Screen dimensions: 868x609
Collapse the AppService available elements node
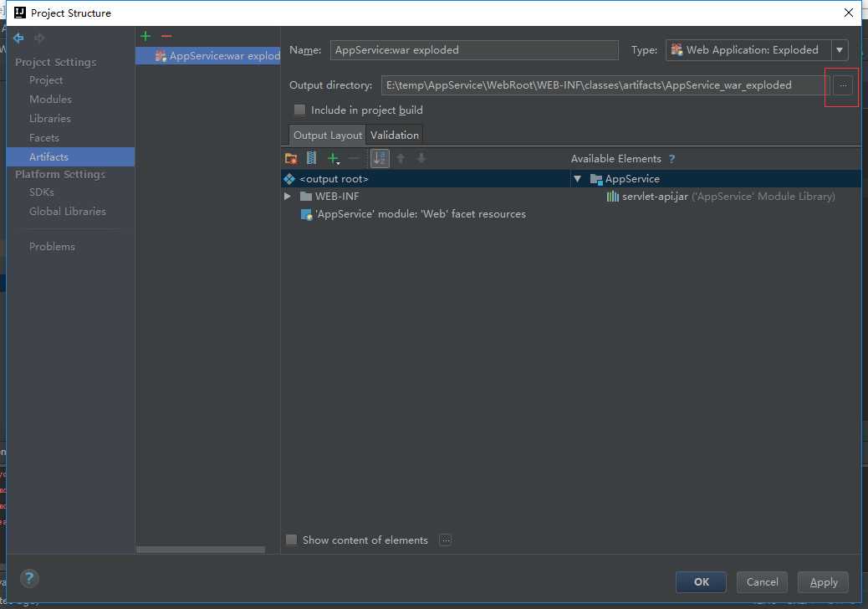point(577,179)
